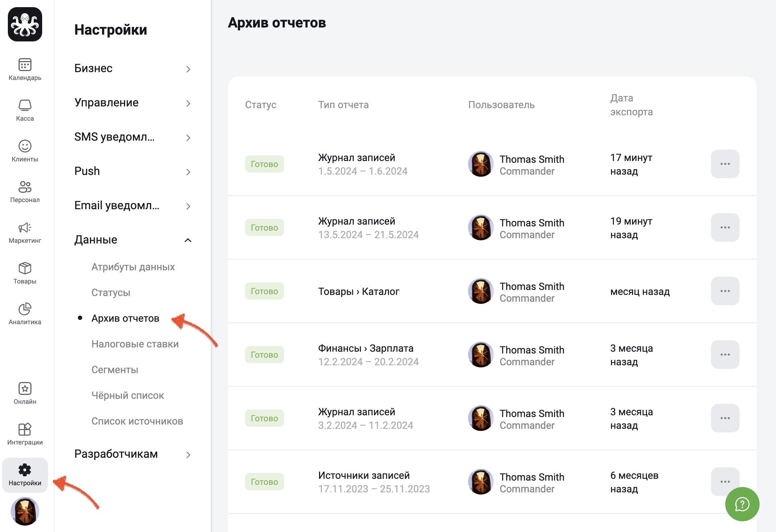Expand Email уведомл… settings group
The image size is (776, 532).
point(133,206)
